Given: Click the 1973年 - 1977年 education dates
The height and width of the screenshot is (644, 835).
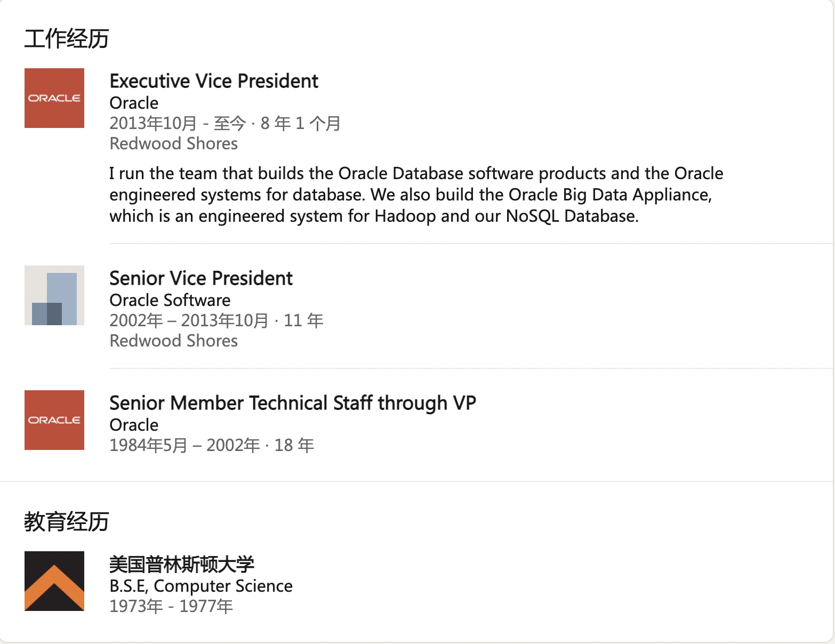Looking at the screenshot, I should point(171,606).
